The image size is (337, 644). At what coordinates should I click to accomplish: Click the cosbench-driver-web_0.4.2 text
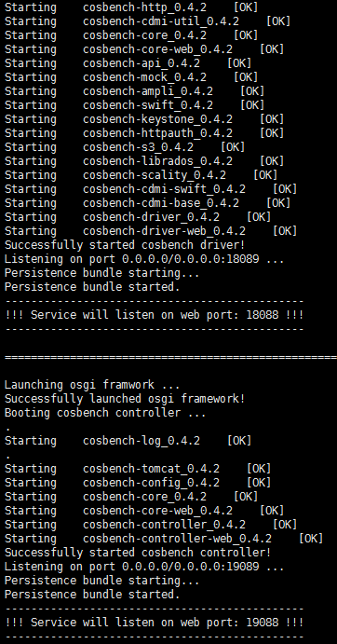(164, 231)
